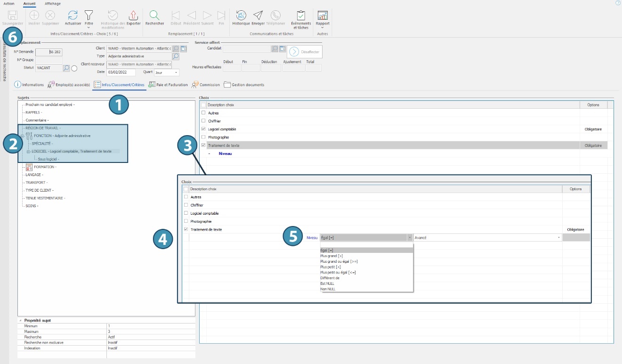Toggle the Photographie checkbox
Screen dimensions: 622x364
(203, 137)
